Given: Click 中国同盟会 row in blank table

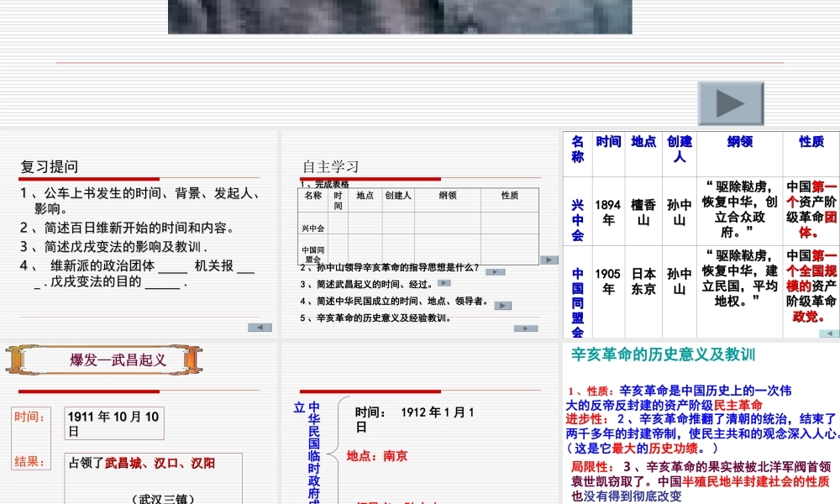Looking at the screenshot, I should [418, 249].
